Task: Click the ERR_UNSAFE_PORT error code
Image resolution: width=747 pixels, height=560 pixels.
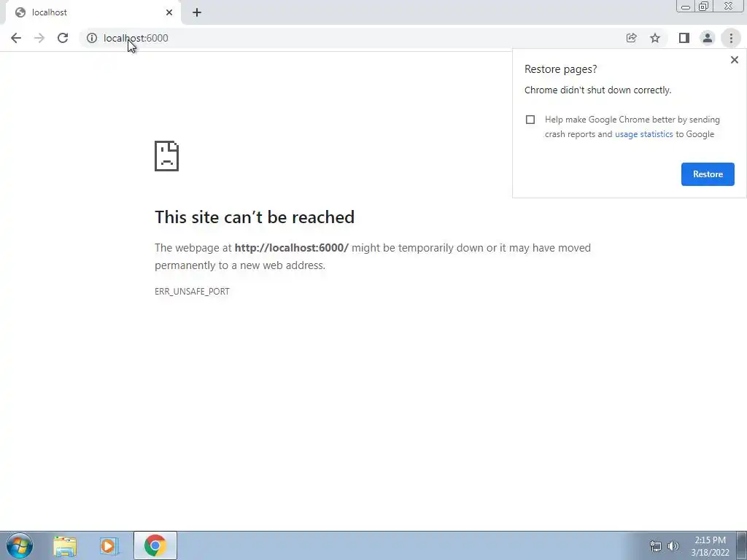Action: (x=192, y=292)
